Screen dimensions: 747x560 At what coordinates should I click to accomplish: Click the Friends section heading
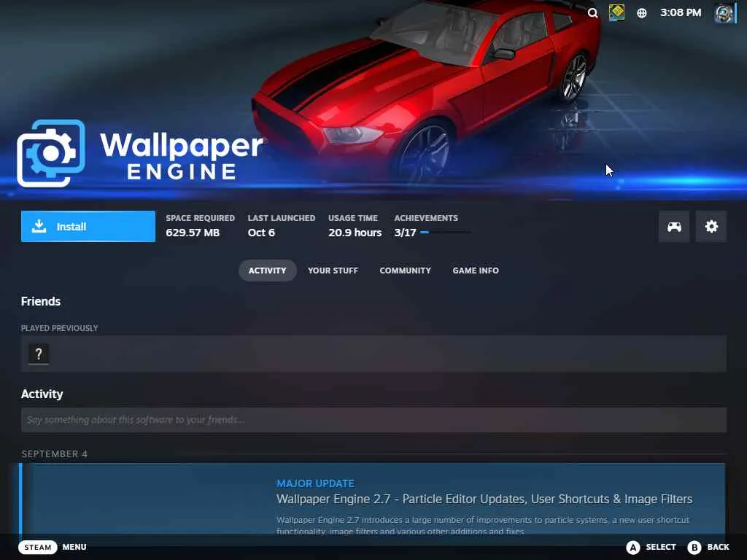(41, 301)
